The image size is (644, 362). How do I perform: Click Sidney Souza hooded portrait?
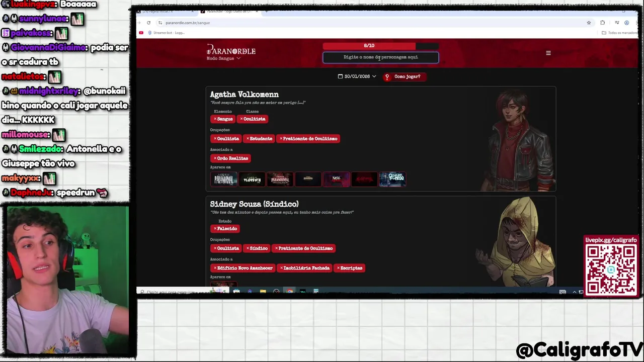[516, 242]
